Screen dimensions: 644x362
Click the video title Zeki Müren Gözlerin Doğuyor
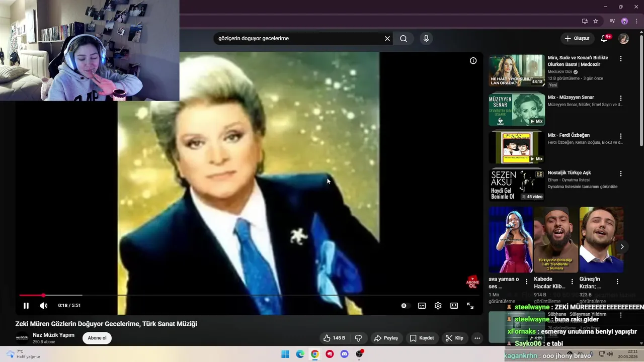106,324
